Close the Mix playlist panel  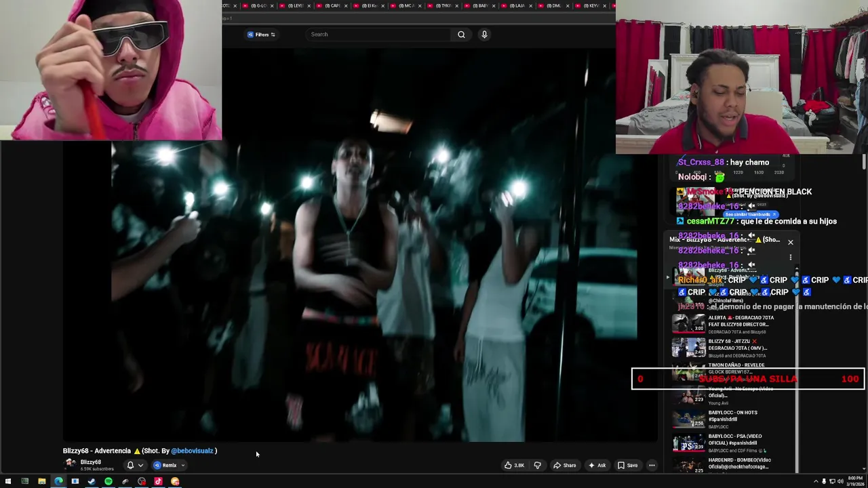790,242
